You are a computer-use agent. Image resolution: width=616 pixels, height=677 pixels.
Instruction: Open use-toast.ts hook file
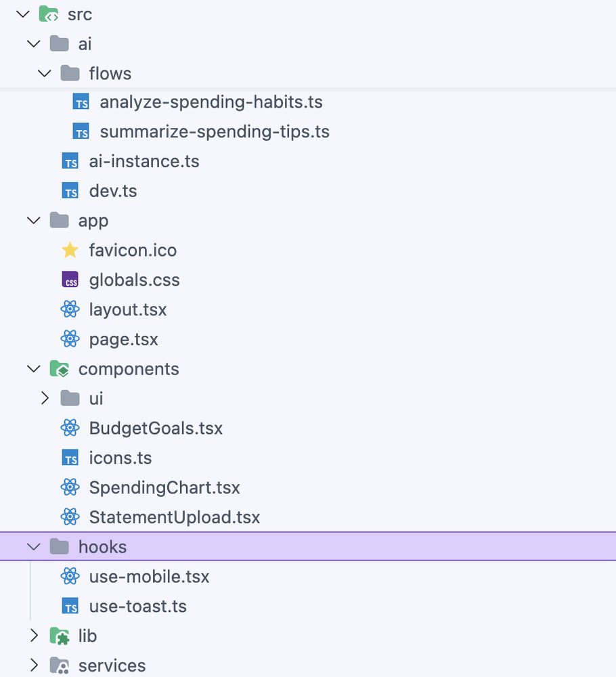point(137,607)
